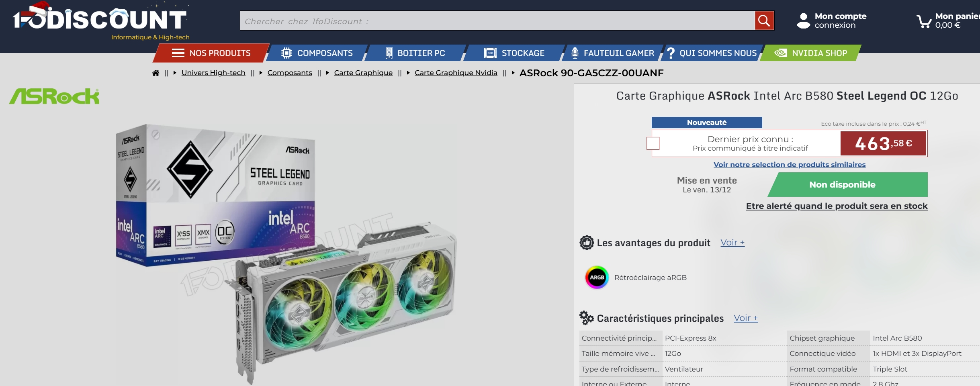Click the Triple Slot value

pos(890,369)
